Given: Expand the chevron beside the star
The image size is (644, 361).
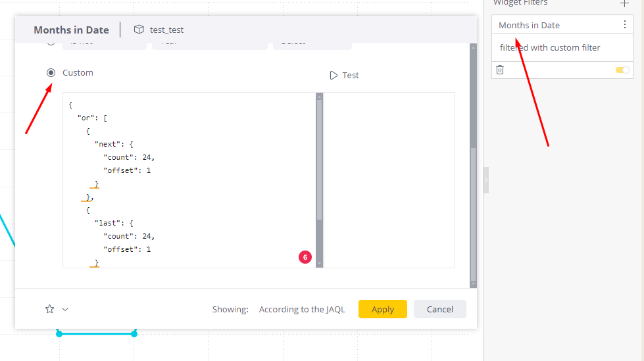Looking at the screenshot, I should pos(65,309).
